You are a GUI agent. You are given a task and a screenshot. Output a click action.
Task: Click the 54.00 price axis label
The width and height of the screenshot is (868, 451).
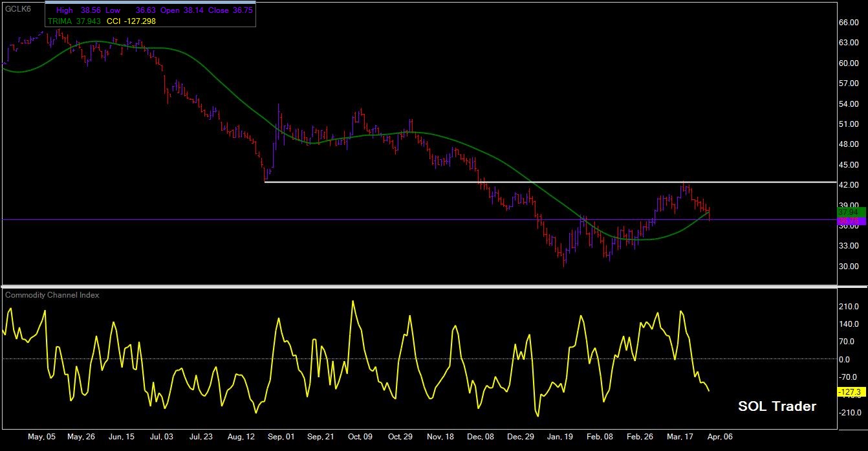click(848, 104)
